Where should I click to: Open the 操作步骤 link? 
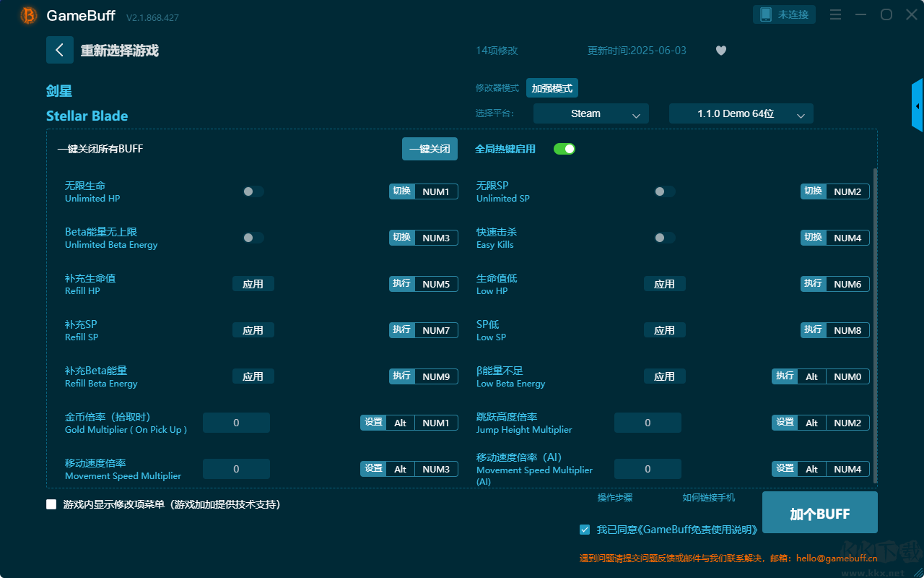coord(614,498)
